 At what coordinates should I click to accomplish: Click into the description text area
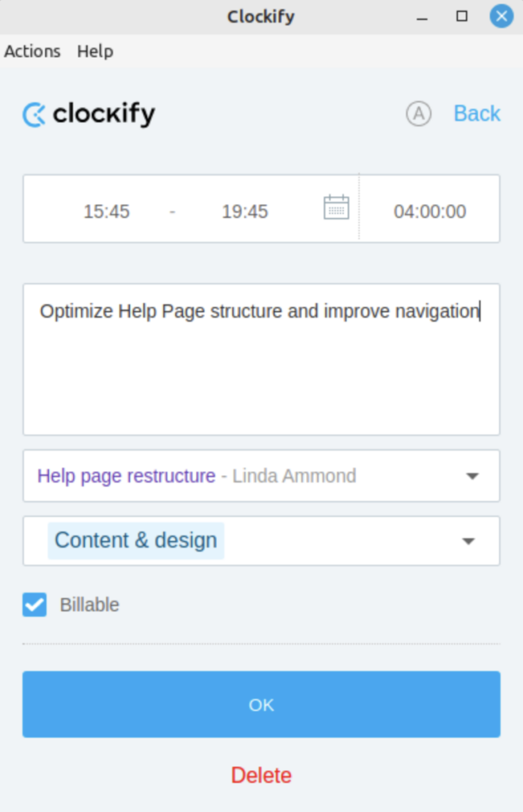261,359
